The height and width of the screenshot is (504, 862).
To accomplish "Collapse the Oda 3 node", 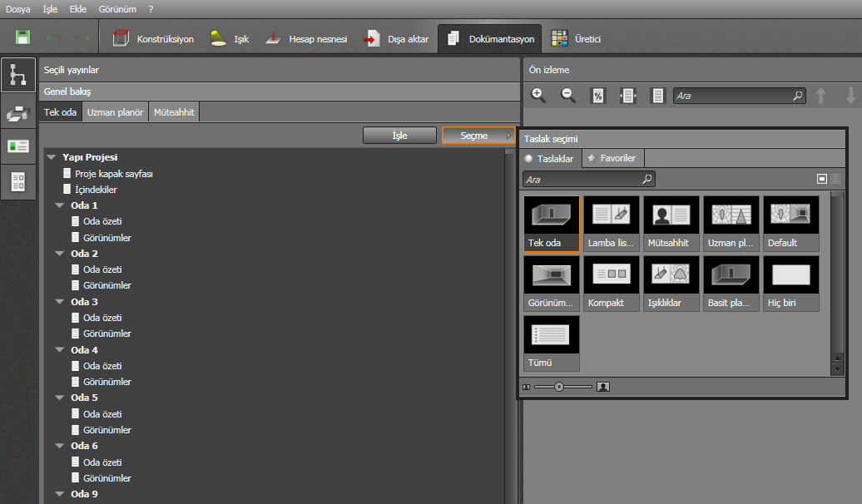I will [x=60, y=302].
